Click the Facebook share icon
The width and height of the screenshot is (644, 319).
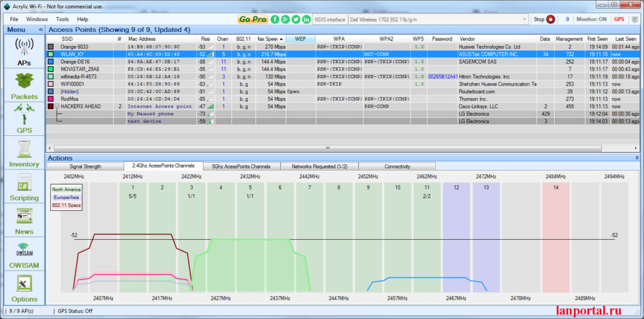click(275, 20)
